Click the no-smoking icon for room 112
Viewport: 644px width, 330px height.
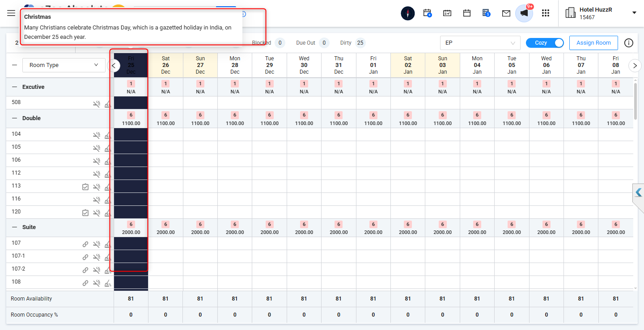tap(97, 174)
